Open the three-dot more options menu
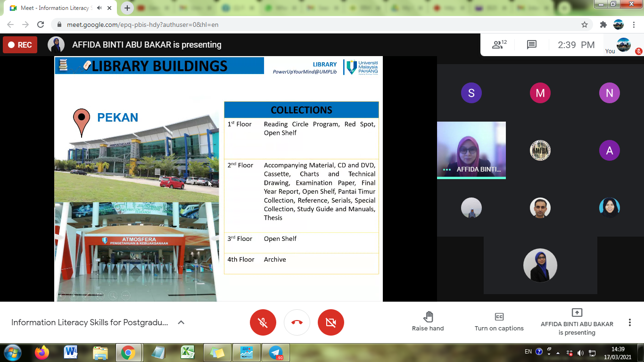 point(630,322)
